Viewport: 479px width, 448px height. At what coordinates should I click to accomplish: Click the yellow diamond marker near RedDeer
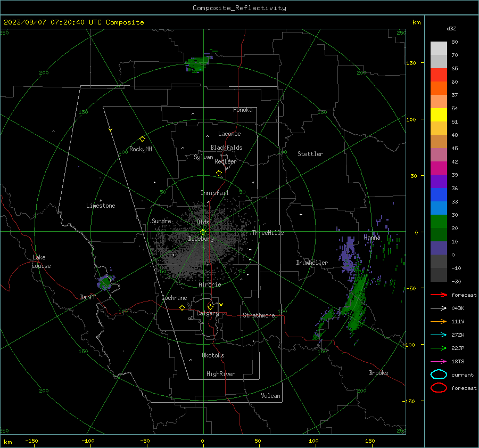coord(219,173)
